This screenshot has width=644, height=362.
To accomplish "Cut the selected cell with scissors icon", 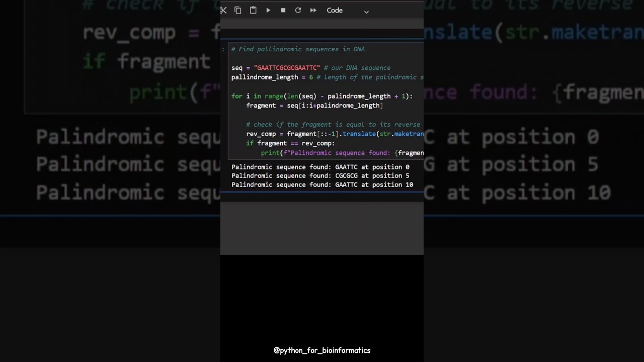I will coord(224,10).
